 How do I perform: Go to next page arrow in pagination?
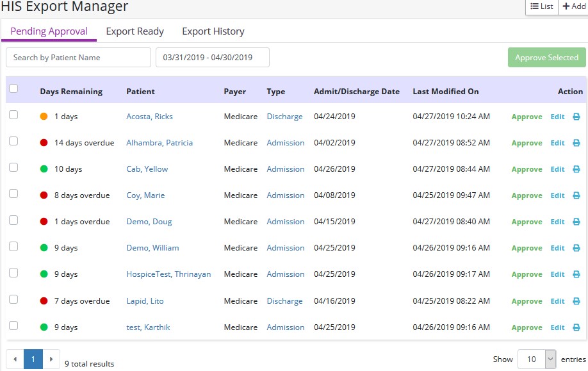[x=51, y=359]
